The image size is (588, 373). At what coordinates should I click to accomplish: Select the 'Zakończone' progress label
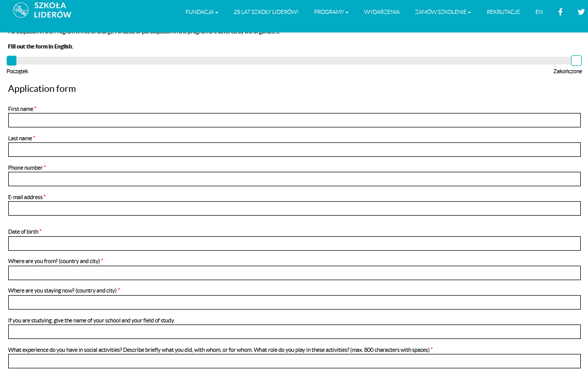tap(568, 71)
